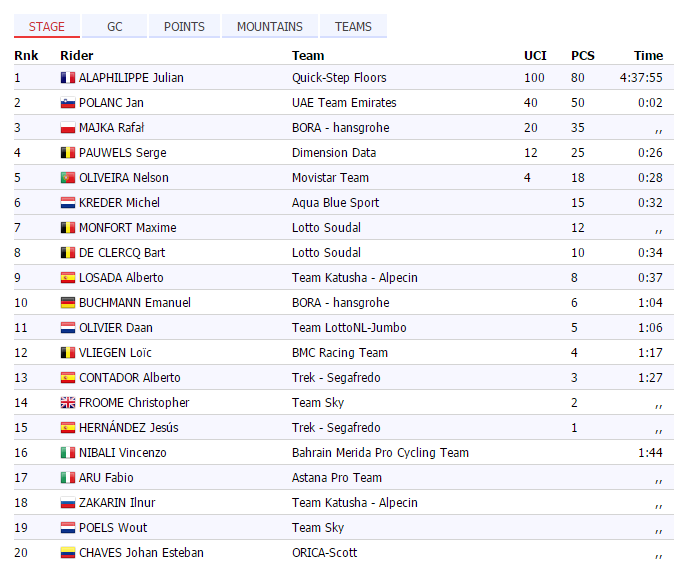Click the British flag beside Froome

(x=68, y=403)
